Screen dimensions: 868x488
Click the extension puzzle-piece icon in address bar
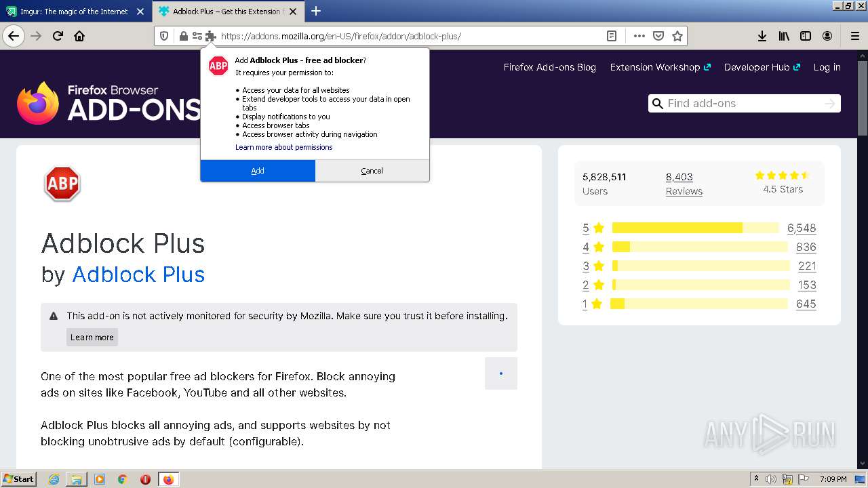pyautogui.click(x=210, y=36)
